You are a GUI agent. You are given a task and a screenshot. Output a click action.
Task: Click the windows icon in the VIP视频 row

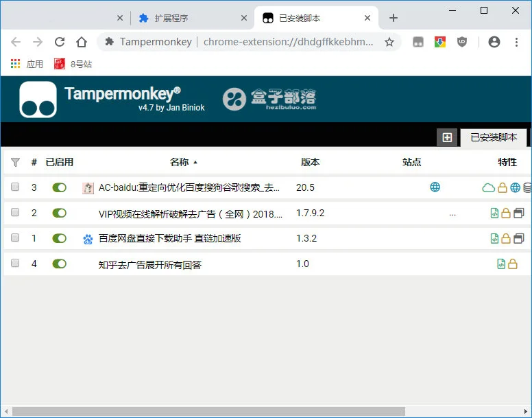pos(519,213)
